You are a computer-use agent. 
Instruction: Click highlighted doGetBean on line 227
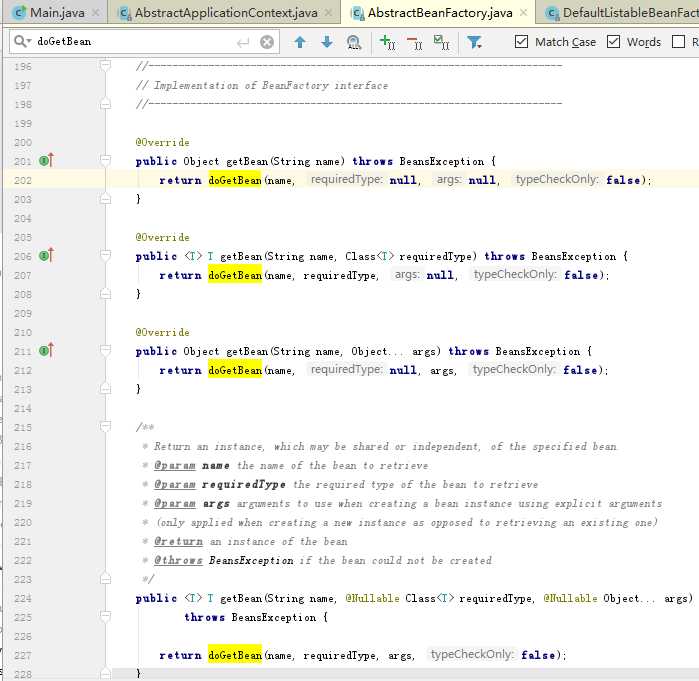tap(234, 655)
